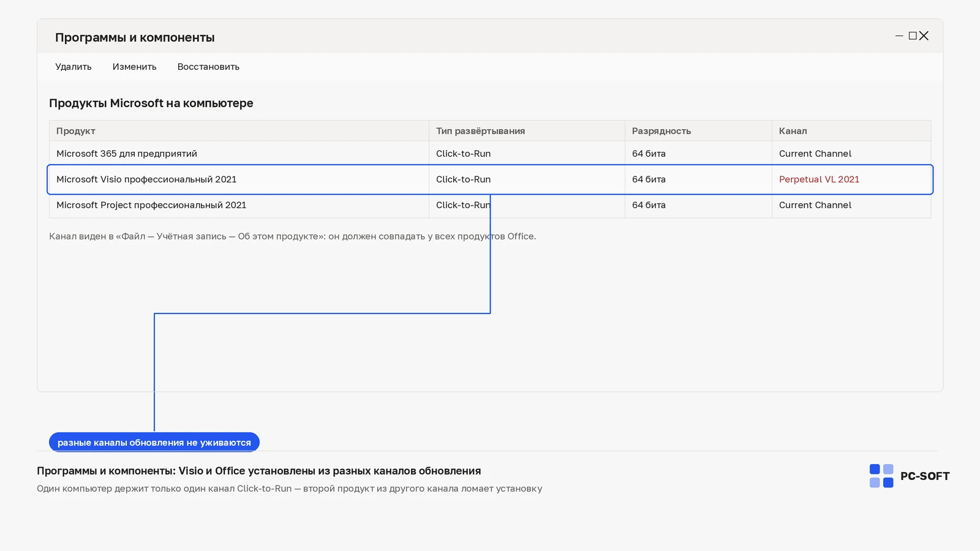Screen dimensions: 980x551
Task: Maximize the Программы и компоненты window
Action: [913, 36]
